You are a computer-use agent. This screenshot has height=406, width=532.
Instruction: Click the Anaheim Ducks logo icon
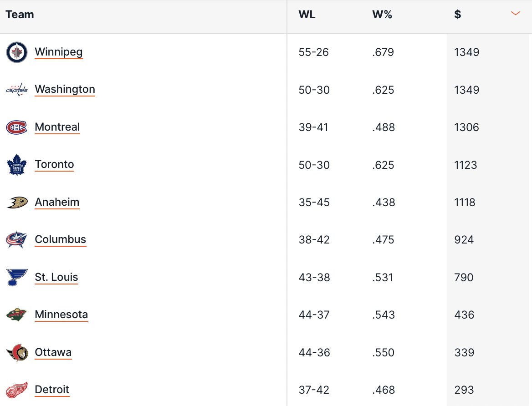17,203
